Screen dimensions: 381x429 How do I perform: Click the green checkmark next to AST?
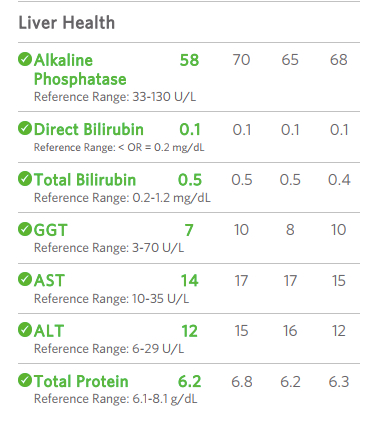tap(25, 279)
